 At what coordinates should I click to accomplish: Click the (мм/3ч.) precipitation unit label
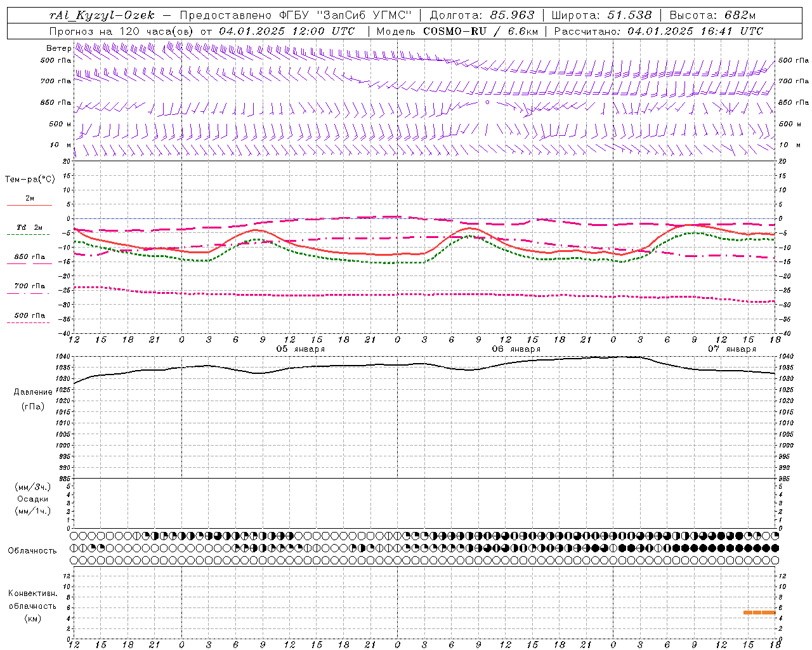point(33,487)
